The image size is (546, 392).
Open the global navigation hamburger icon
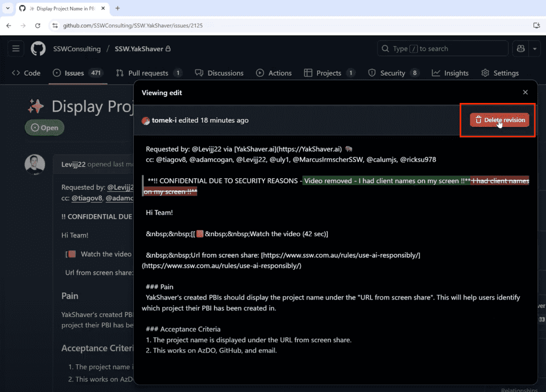point(15,49)
